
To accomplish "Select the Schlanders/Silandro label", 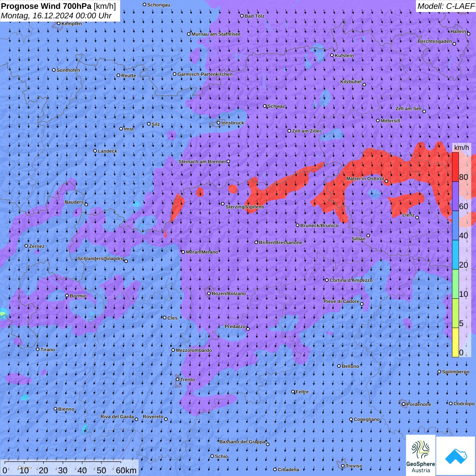I will (101, 258).
